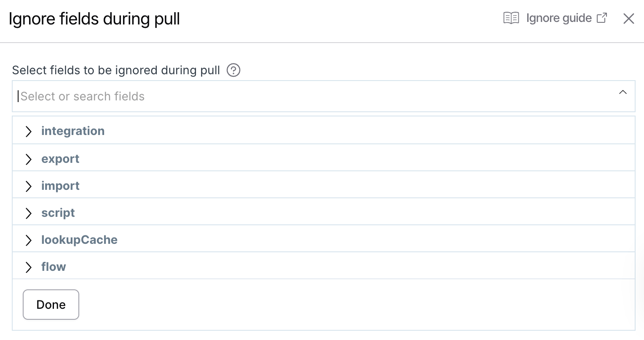The height and width of the screenshot is (340, 644).
Task: Expand the lookupCache field group
Action: 79,240
